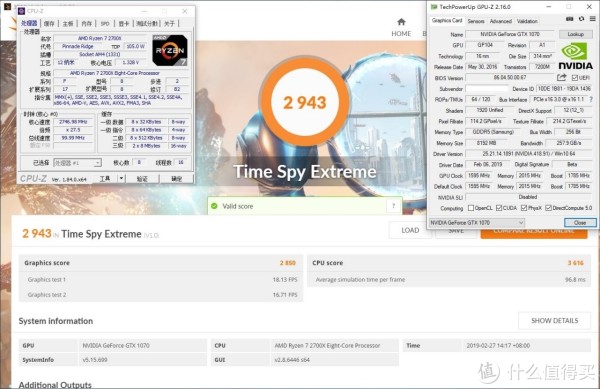Click the GPU-Z screenshot camera icon
Viewport: 600px width, 389px height.
pos(569,19)
